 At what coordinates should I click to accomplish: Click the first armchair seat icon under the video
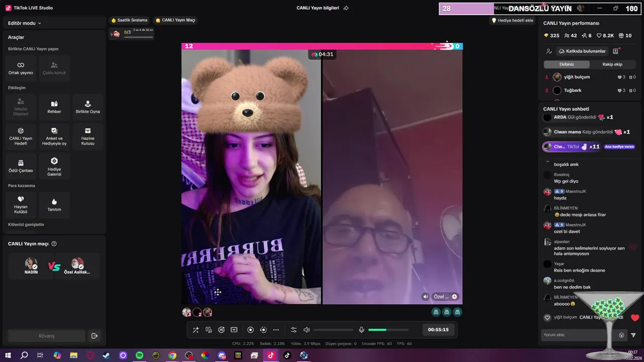(x=436, y=312)
